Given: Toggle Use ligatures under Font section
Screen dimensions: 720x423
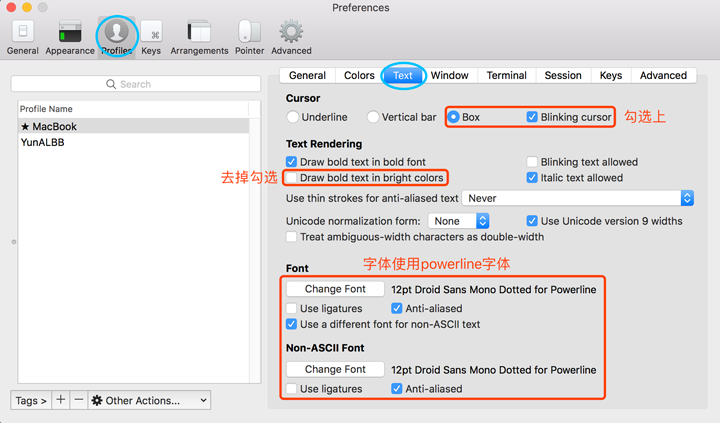Looking at the screenshot, I should click(x=291, y=308).
